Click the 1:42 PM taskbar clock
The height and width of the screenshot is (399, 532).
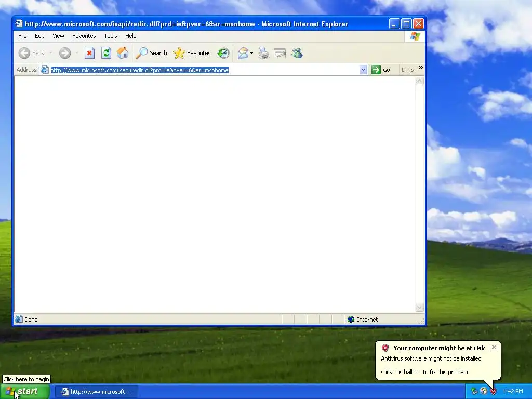pyautogui.click(x=513, y=392)
